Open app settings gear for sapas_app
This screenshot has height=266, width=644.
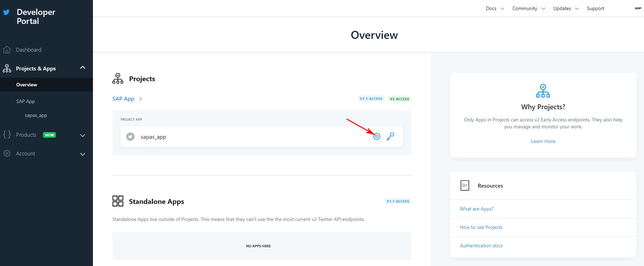coord(377,137)
